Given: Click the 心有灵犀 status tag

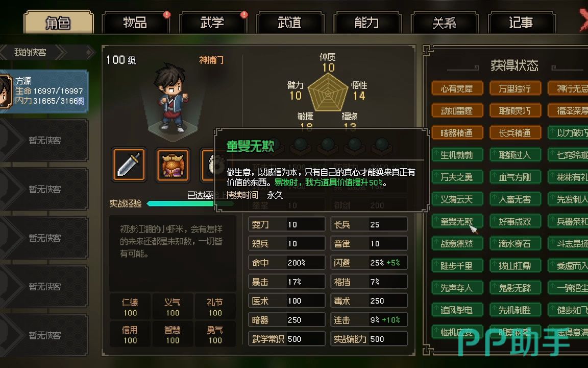Looking at the screenshot, I should tap(457, 88).
